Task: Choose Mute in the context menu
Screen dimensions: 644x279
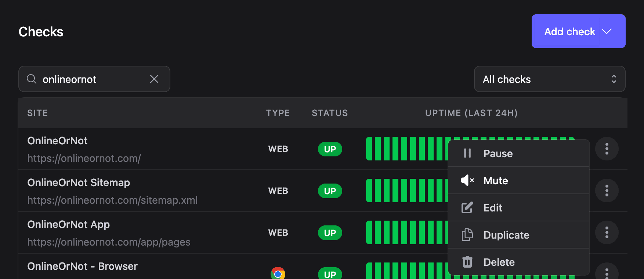Action: [x=519, y=181]
